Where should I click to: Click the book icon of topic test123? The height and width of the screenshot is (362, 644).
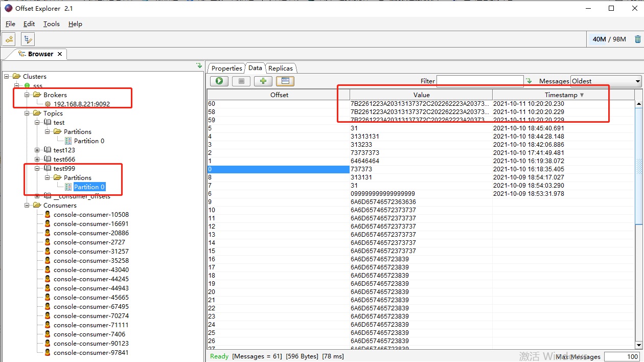click(48, 150)
